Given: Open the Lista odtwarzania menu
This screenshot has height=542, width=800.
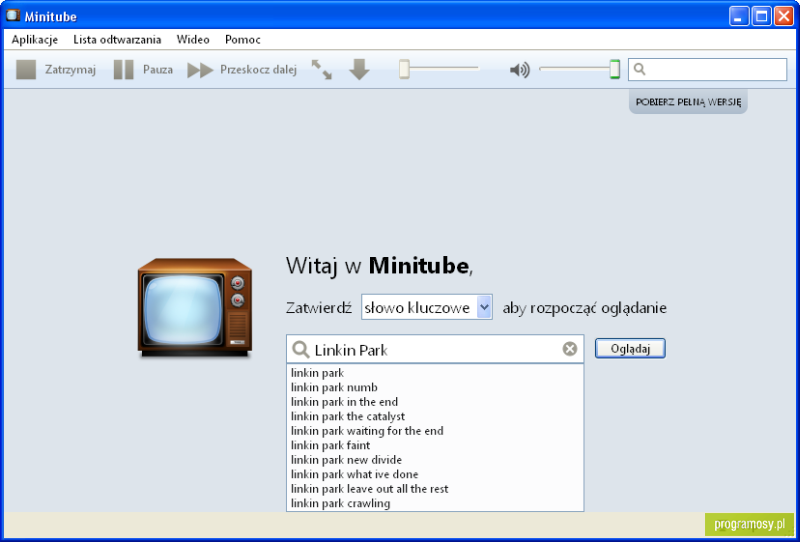Looking at the screenshot, I should pos(117,39).
